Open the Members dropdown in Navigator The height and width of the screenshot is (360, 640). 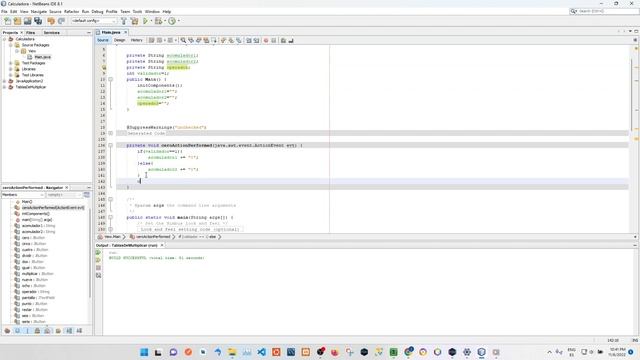point(23,195)
